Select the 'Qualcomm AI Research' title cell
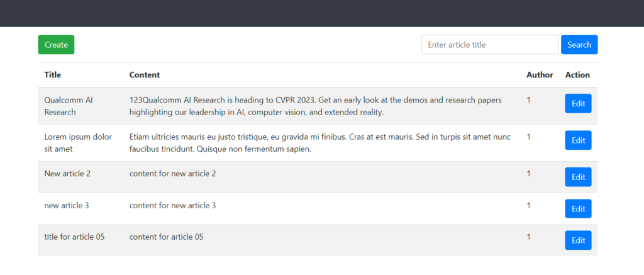 [69, 106]
